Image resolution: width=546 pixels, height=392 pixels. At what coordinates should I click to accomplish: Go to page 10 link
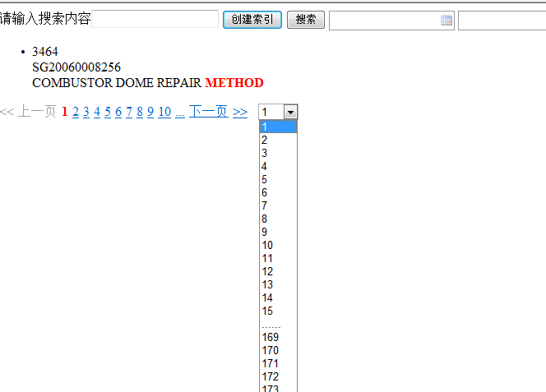164,112
